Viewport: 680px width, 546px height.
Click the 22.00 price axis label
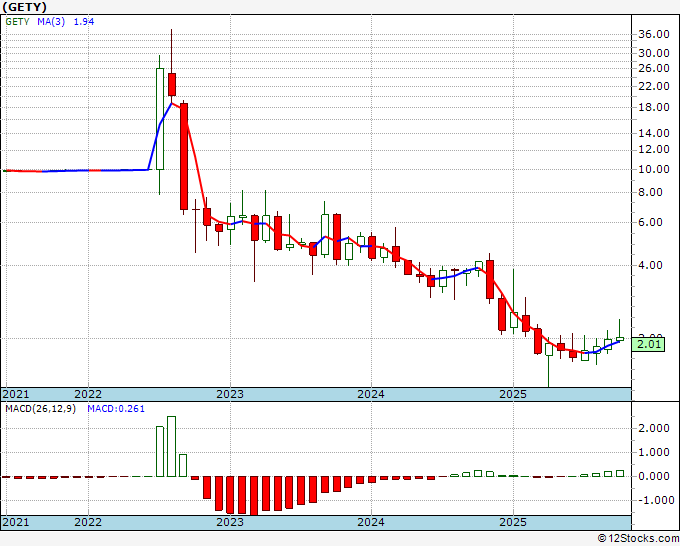[x=654, y=86]
